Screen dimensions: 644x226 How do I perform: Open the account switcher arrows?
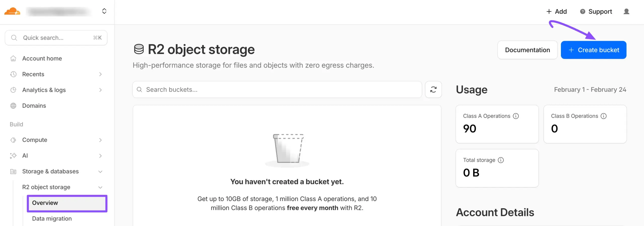point(104,11)
